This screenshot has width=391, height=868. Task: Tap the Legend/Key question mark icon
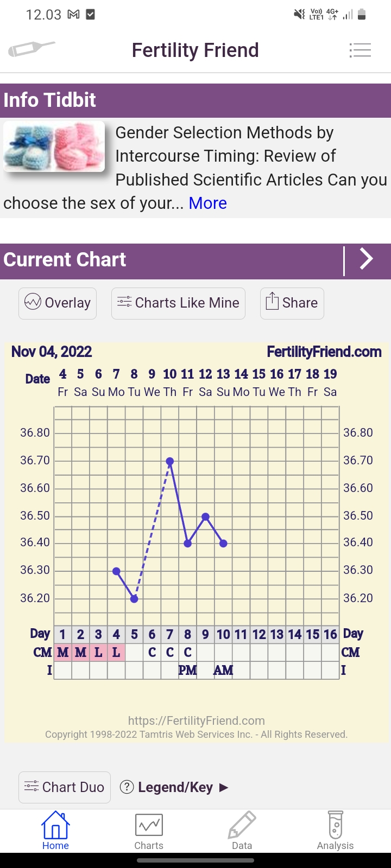tap(127, 787)
